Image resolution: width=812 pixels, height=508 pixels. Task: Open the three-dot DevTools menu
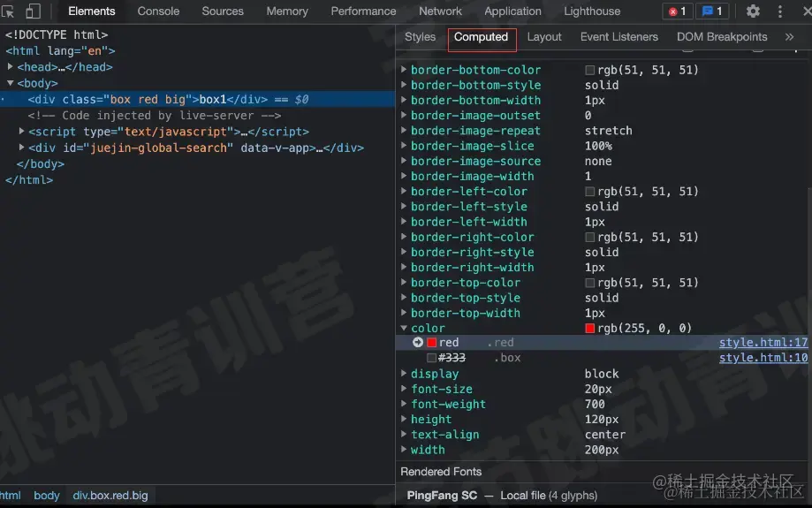(x=780, y=11)
